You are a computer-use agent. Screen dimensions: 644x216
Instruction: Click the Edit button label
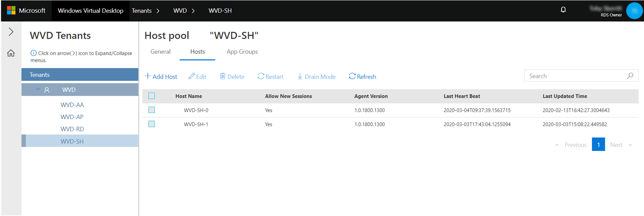point(201,77)
